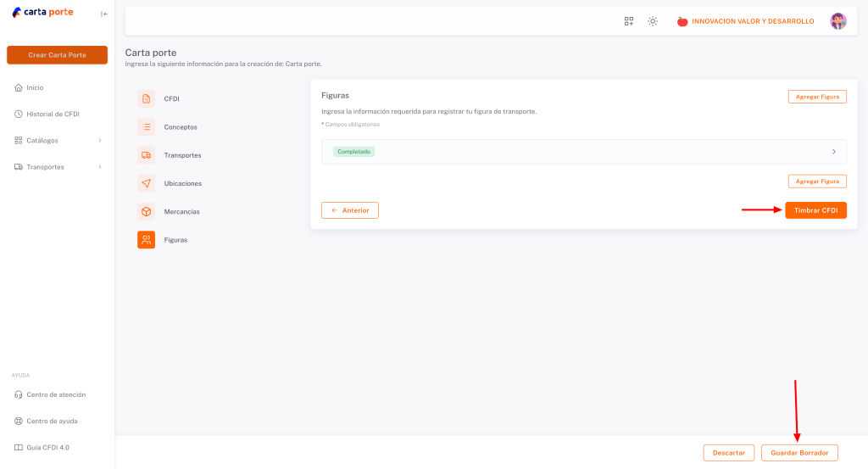Select the Figuras step people icon
This screenshot has width=868, height=469.
[146, 240]
